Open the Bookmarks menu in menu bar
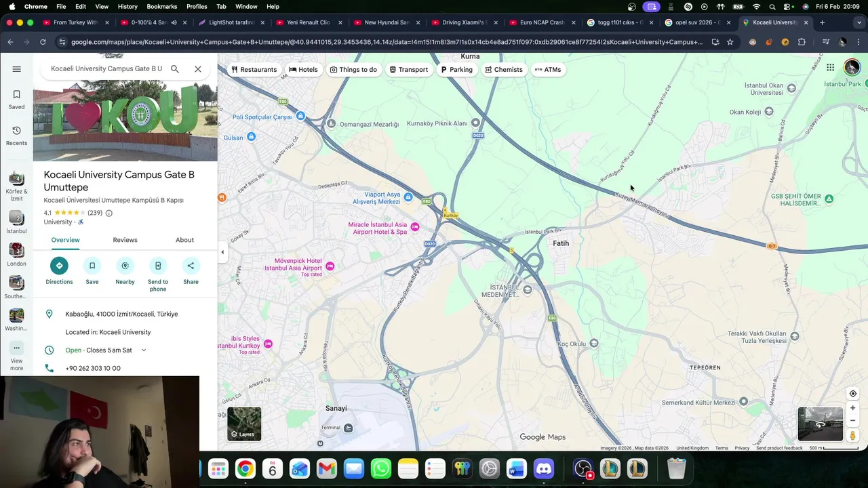The width and height of the screenshot is (868, 488). click(161, 6)
